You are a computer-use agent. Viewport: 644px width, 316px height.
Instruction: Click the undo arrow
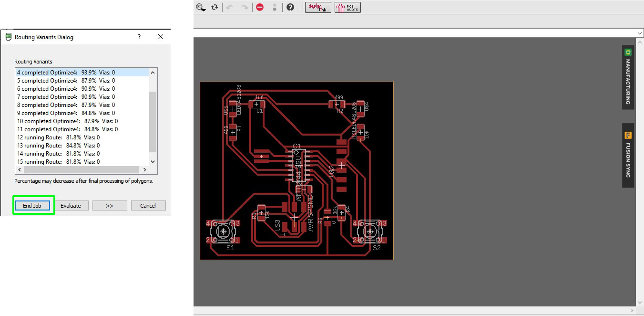(230, 7)
